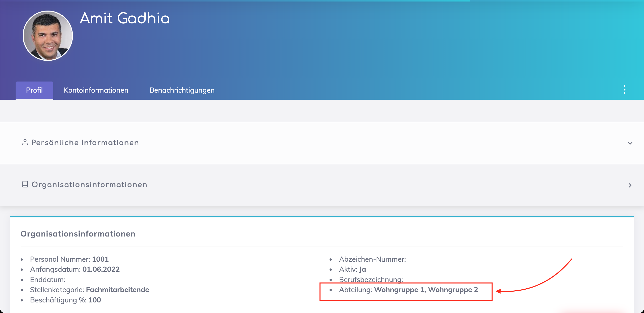Switch to the Kontoinformationen tab
Viewport: 644px width, 313px height.
pos(96,90)
